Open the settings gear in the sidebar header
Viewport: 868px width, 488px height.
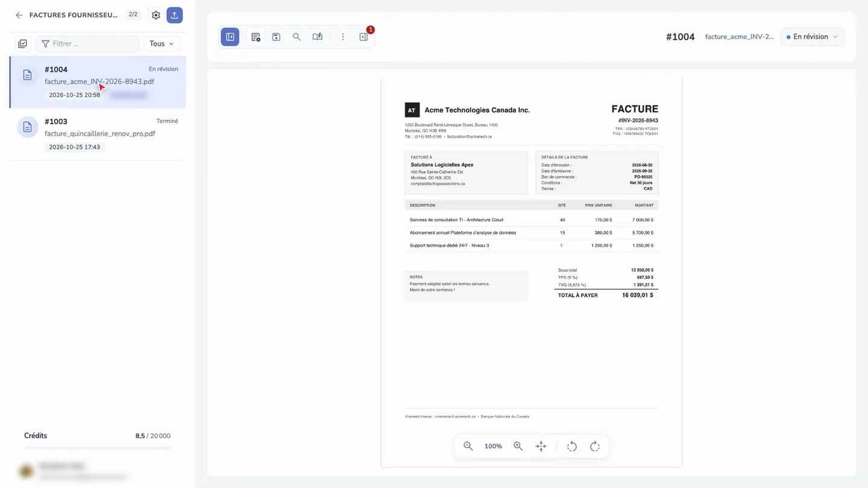156,15
